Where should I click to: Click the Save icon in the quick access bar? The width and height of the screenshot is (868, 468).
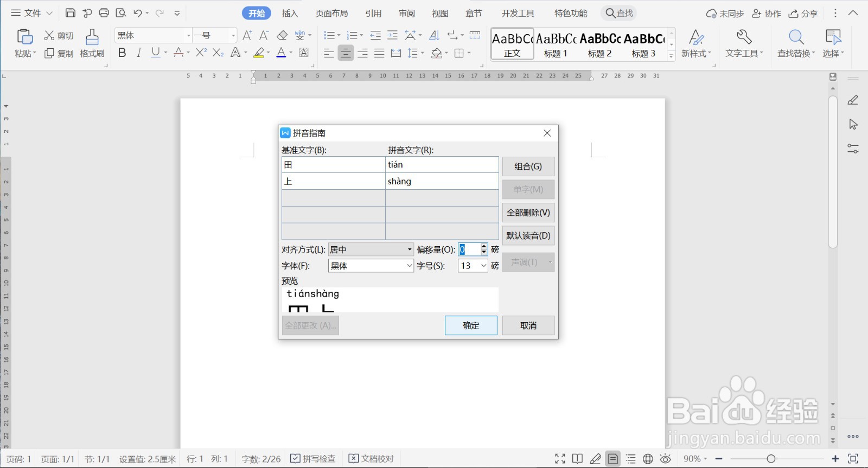coord(71,13)
